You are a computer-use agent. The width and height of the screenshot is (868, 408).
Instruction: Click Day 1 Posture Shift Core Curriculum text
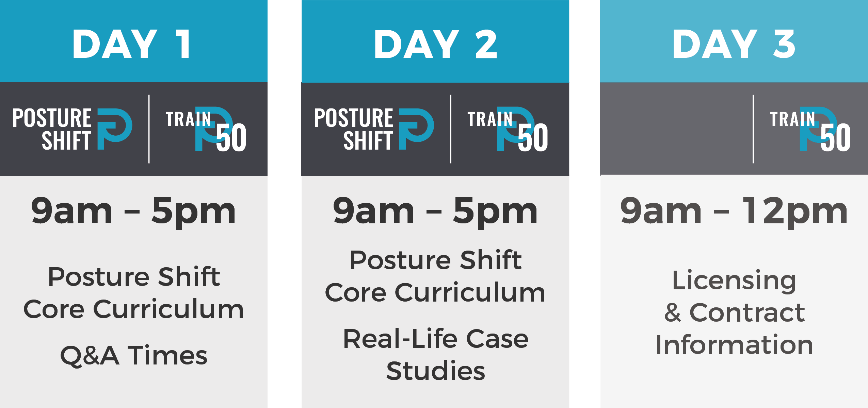[x=134, y=293]
